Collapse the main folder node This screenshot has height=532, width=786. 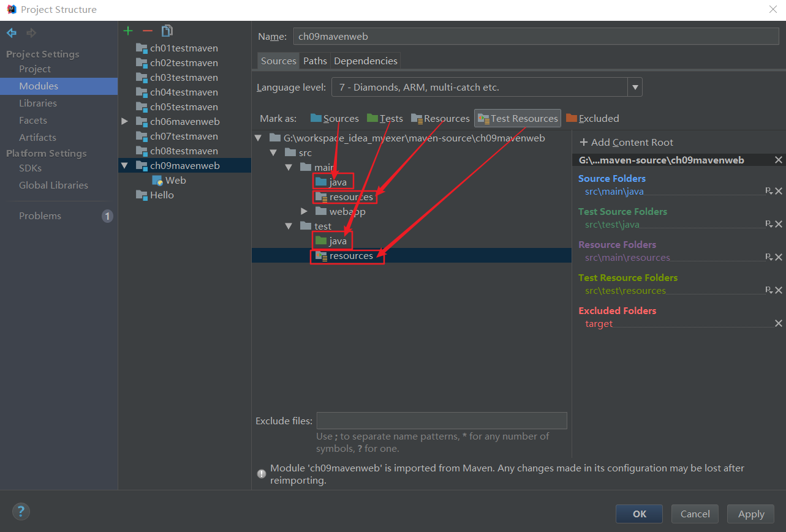(288, 168)
